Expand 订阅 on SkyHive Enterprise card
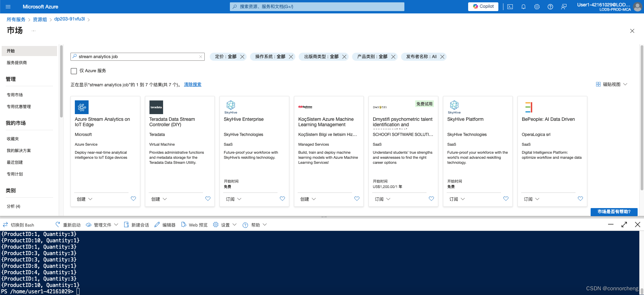This screenshot has height=295, width=644. coord(234,199)
